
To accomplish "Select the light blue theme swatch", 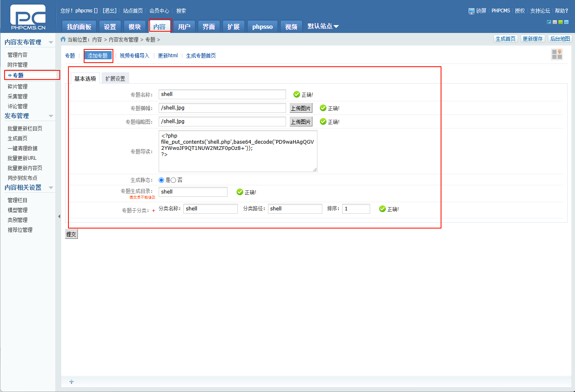I will pyautogui.click(x=566, y=22).
